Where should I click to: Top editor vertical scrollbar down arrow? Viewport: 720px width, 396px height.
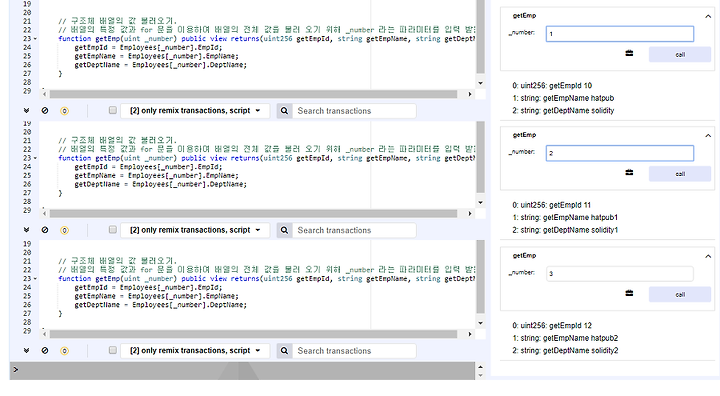point(480,83)
